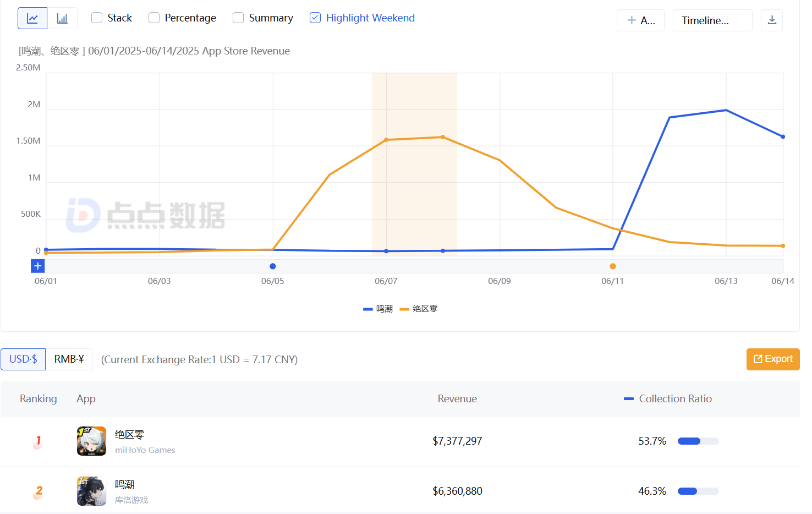Screen dimensions: 812x514
Task: Click publisher 库洛游戏
Action: coord(131,500)
